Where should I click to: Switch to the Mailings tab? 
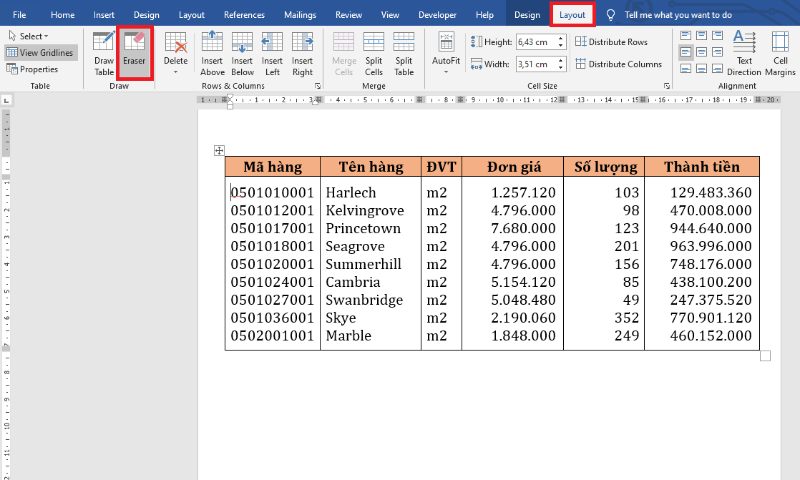300,15
